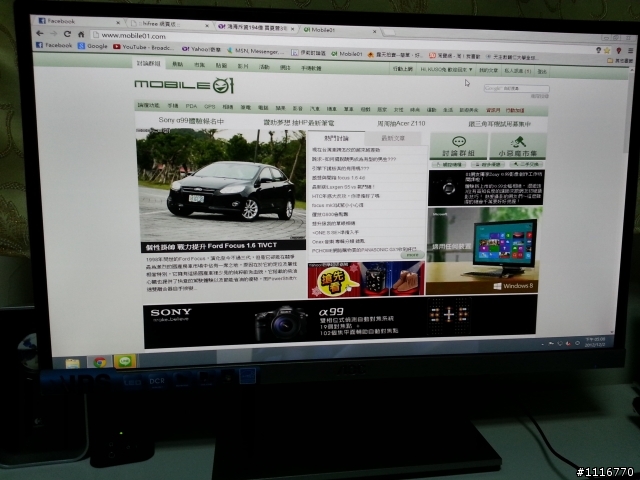Open the YouTube - Broadc... bookmark
Image resolution: width=640 pixels, height=480 pixels.
(143, 47)
